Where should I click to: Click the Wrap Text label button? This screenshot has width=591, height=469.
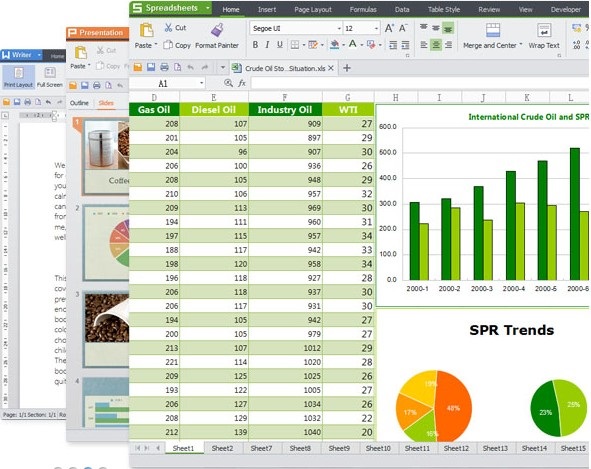(544, 45)
